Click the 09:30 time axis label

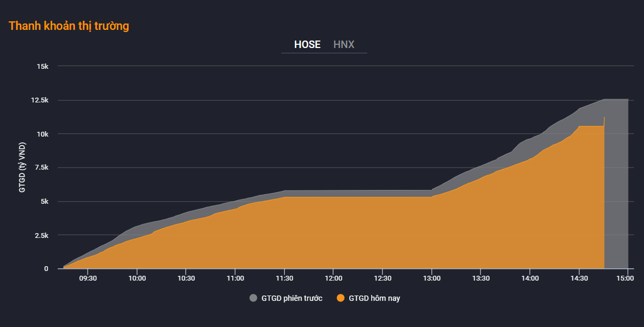coord(88,278)
